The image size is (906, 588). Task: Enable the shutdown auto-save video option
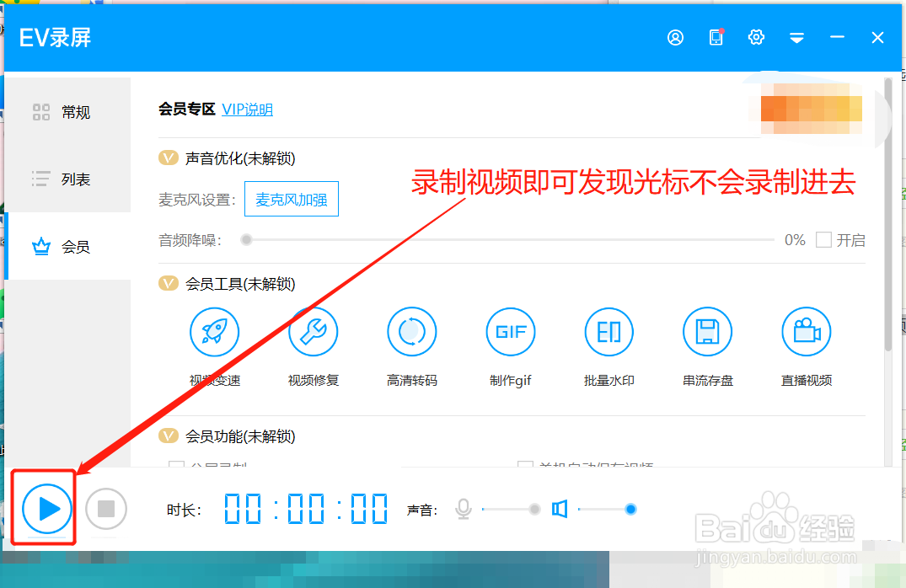525,464
